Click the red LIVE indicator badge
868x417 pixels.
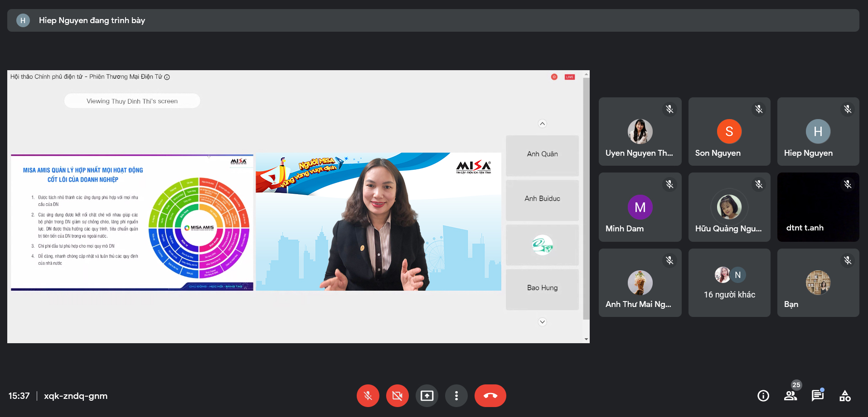click(570, 77)
